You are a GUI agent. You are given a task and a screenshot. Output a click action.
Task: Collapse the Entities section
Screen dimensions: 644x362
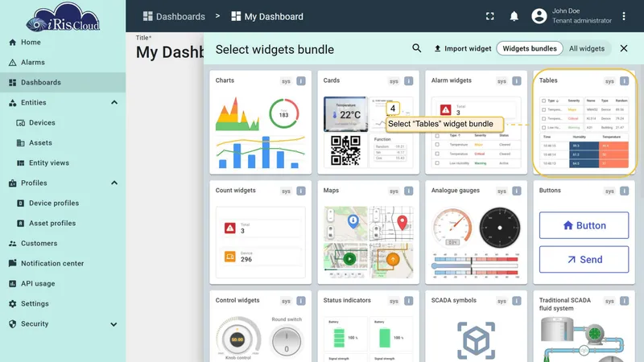114,103
